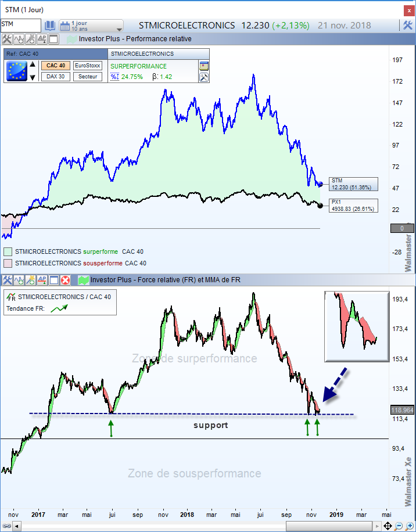Screen dimensions: 416x532
Task: Click the crosshair move icon in the bottom bar
Action: [x=388, y=527]
